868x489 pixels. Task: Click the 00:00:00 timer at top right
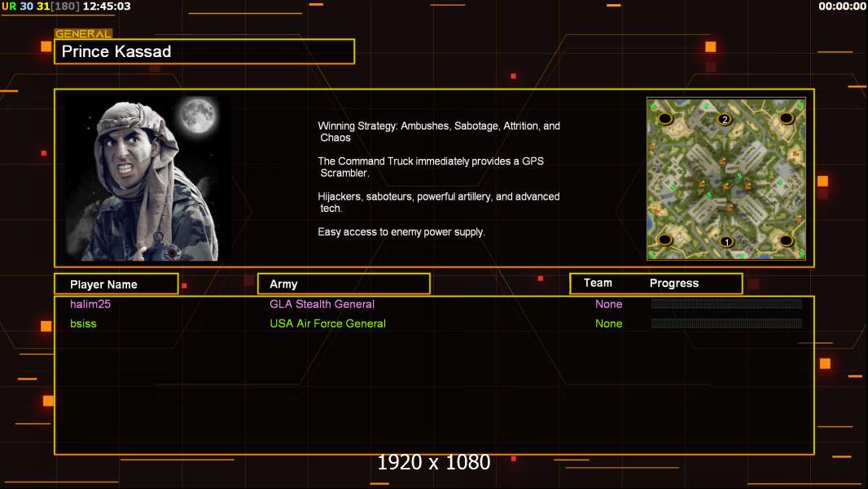coord(842,7)
